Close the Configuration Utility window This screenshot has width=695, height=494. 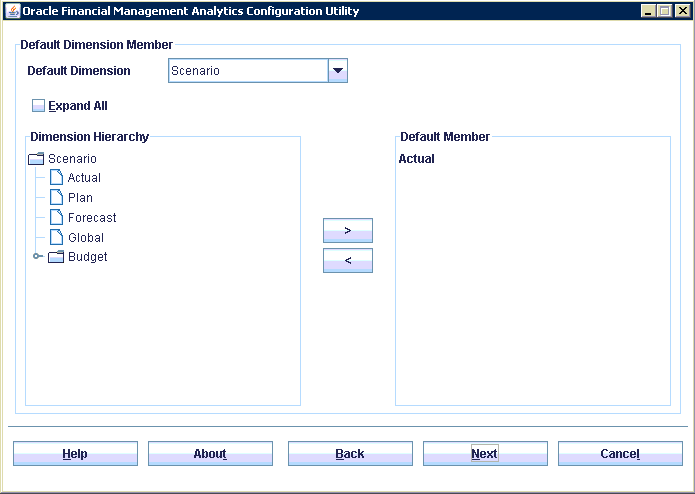point(682,11)
